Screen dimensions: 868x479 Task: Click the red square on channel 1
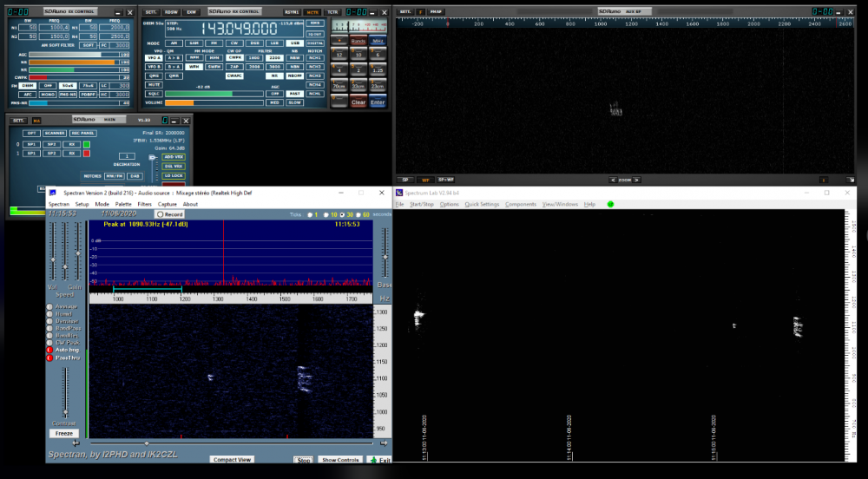[86, 154]
